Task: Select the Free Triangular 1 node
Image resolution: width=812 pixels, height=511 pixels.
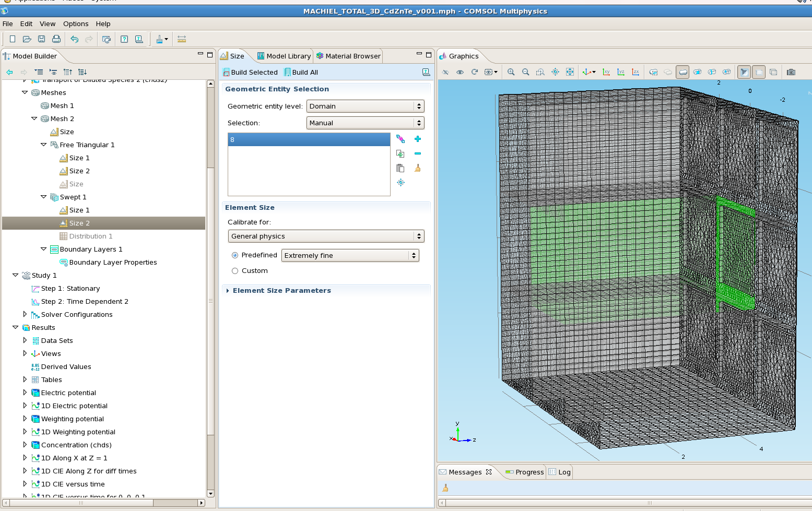Action: pos(87,145)
